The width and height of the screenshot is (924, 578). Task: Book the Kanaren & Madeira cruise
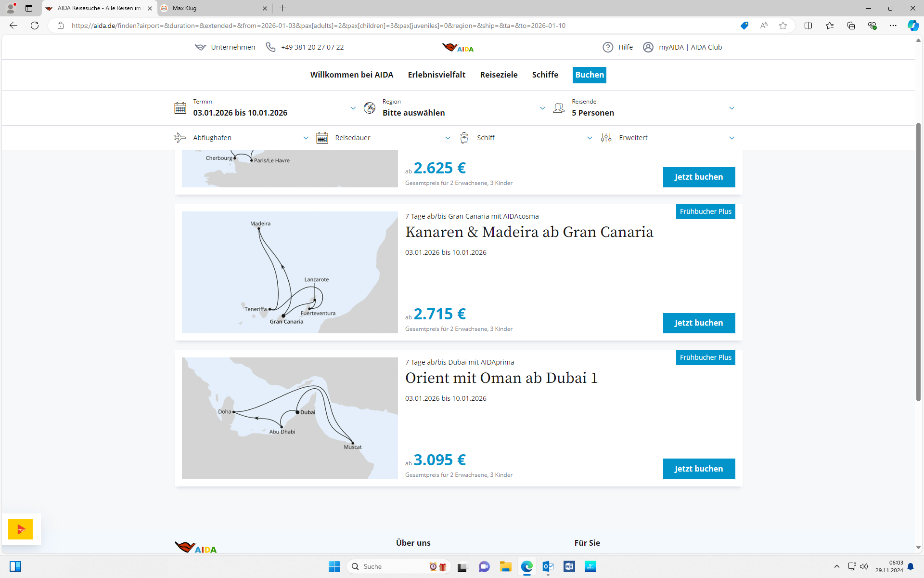[698, 323]
